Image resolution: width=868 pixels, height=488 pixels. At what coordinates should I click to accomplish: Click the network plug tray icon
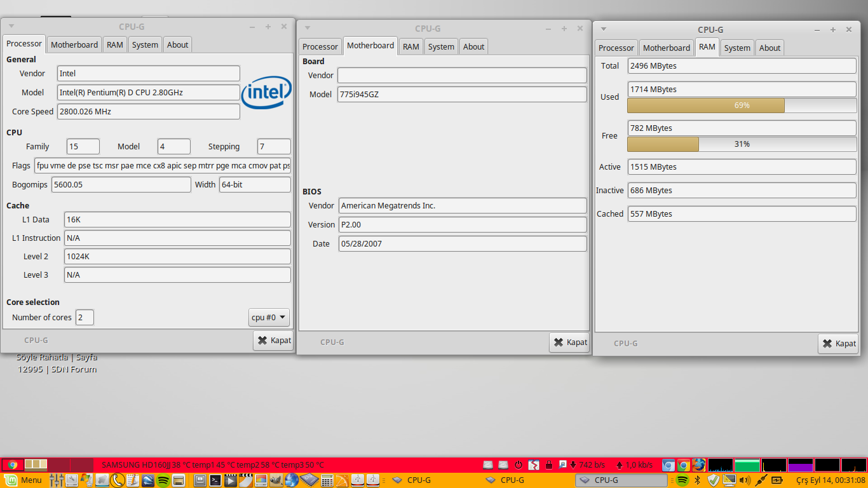point(761,480)
